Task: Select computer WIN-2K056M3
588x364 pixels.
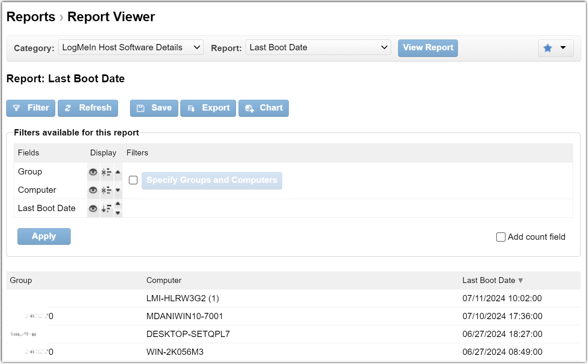Action: tap(175, 352)
